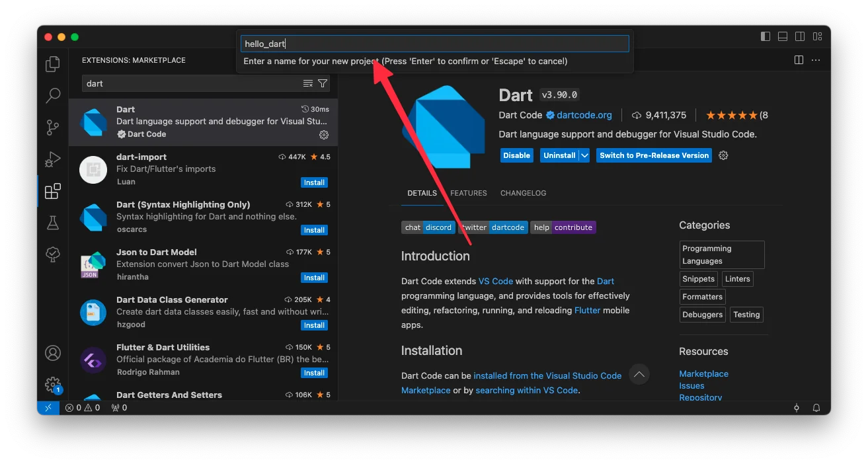Open the Issues resource link
Viewport: 868px width, 464px height.
pyautogui.click(x=691, y=385)
